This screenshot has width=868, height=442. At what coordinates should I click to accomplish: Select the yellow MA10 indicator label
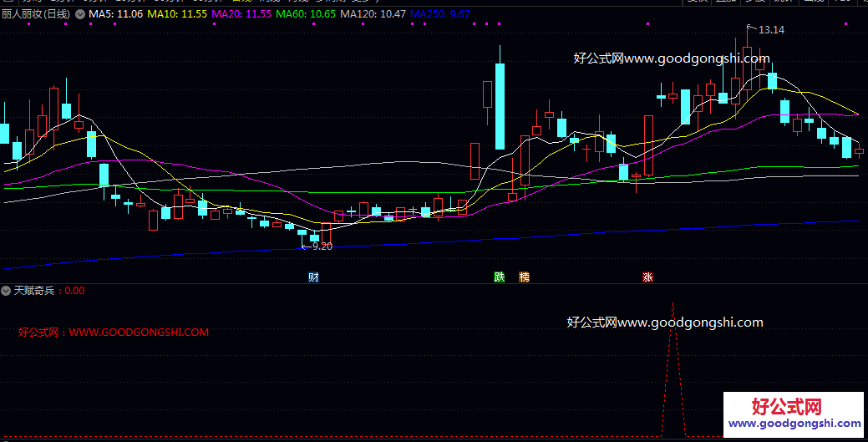tap(177, 14)
